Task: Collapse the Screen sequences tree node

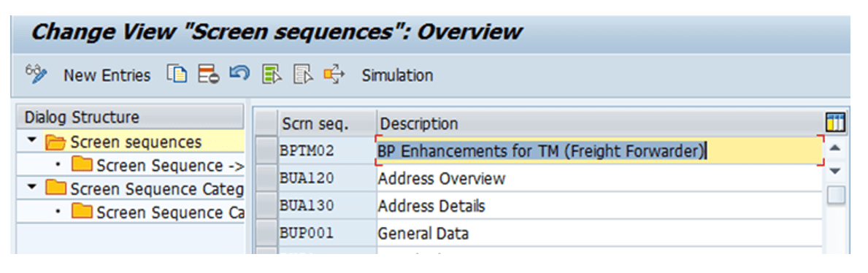Action: (33, 141)
